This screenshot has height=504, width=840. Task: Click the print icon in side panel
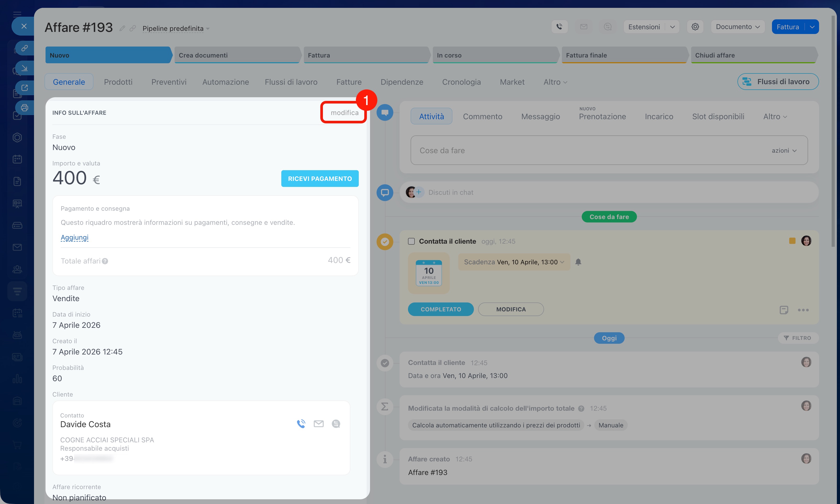point(25,108)
